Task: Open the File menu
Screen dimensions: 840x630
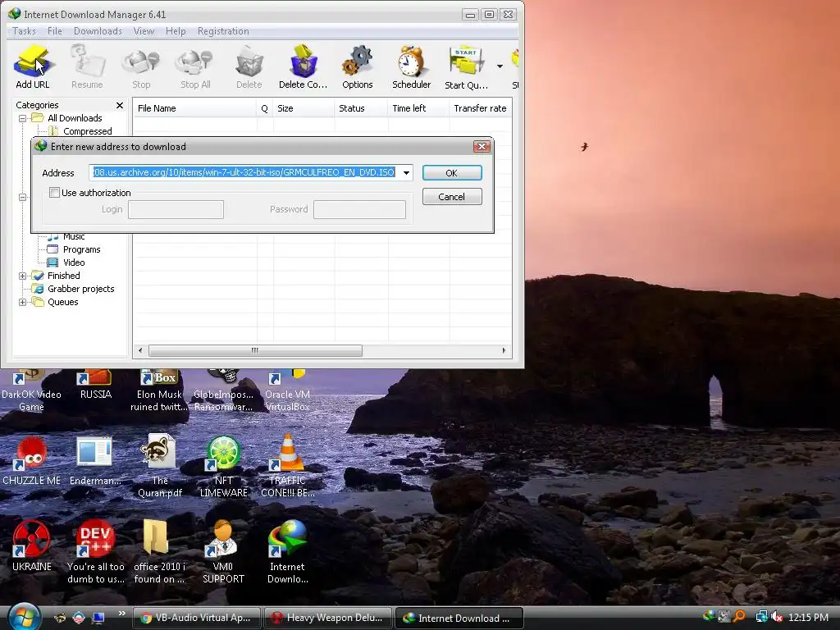Action: coord(55,31)
